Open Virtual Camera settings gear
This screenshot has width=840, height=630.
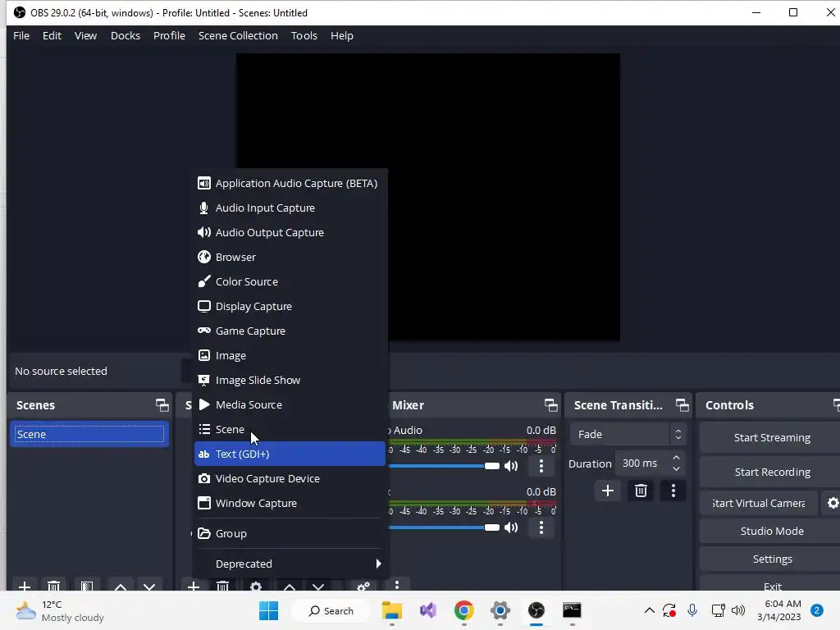click(x=833, y=503)
